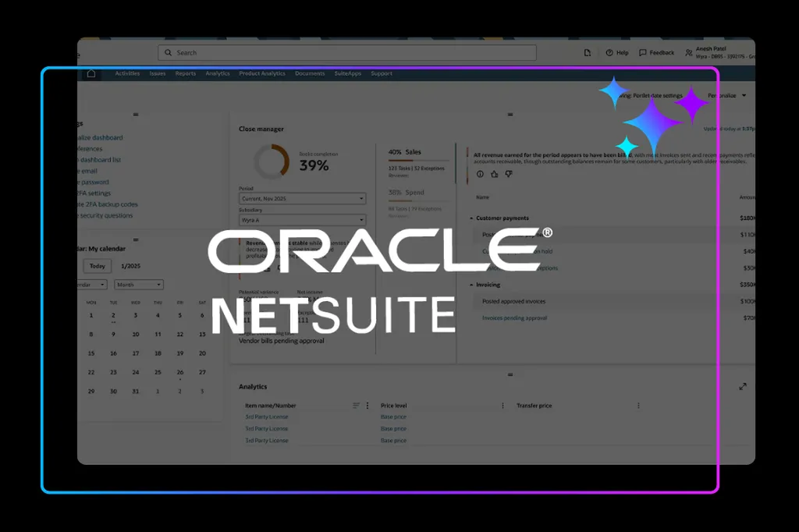Open the Anesh Patel user account menu

coord(720,52)
